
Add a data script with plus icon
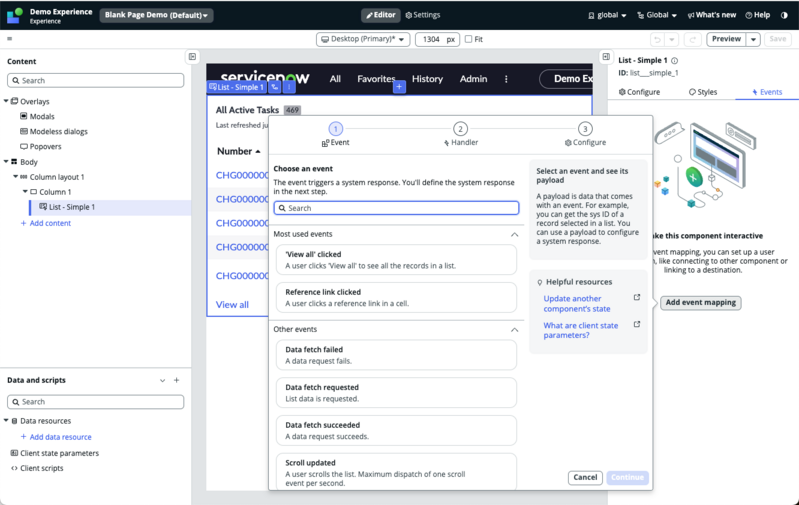[176, 380]
